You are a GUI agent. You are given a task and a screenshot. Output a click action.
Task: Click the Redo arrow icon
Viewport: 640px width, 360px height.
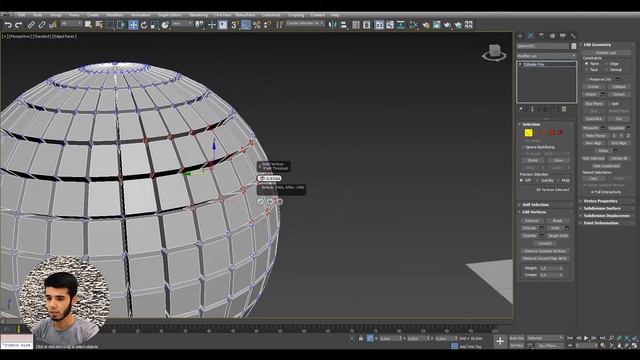pyautogui.click(x=18, y=25)
